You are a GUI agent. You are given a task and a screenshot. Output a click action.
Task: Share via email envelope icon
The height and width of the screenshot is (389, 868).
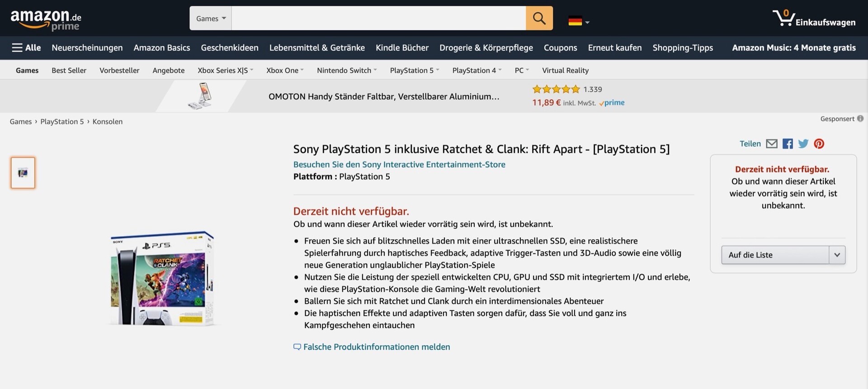[x=772, y=144]
